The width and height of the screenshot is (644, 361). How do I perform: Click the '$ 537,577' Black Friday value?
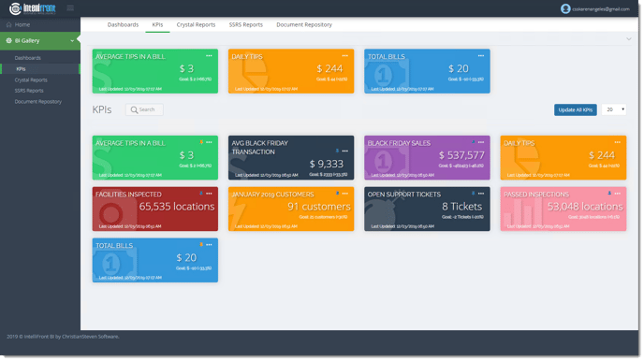tap(461, 155)
